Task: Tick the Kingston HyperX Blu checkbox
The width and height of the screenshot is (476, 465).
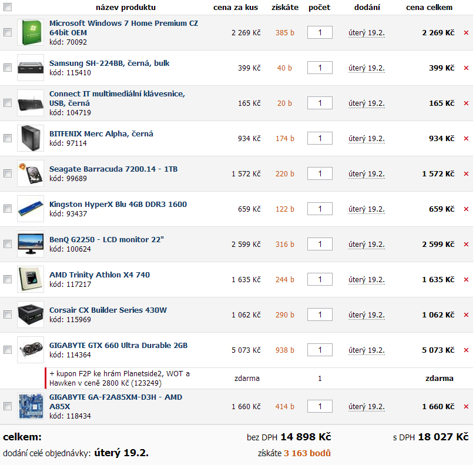Action: pos(8,209)
